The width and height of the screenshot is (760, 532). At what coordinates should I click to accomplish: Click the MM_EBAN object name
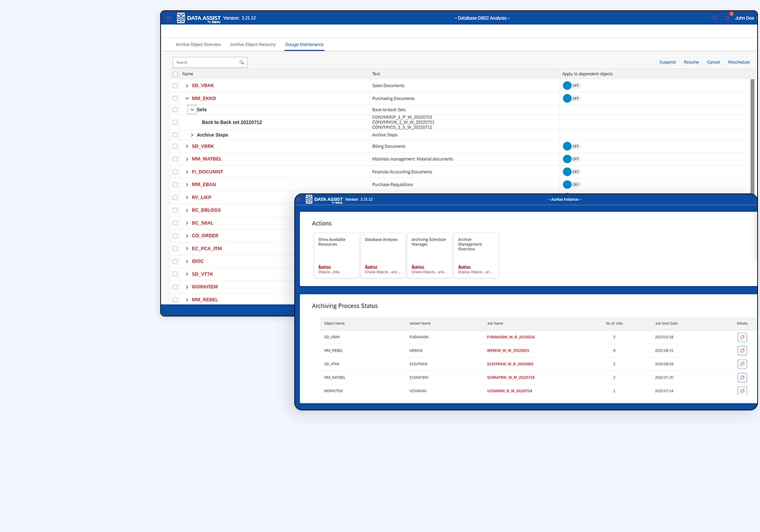pos(204,184)
